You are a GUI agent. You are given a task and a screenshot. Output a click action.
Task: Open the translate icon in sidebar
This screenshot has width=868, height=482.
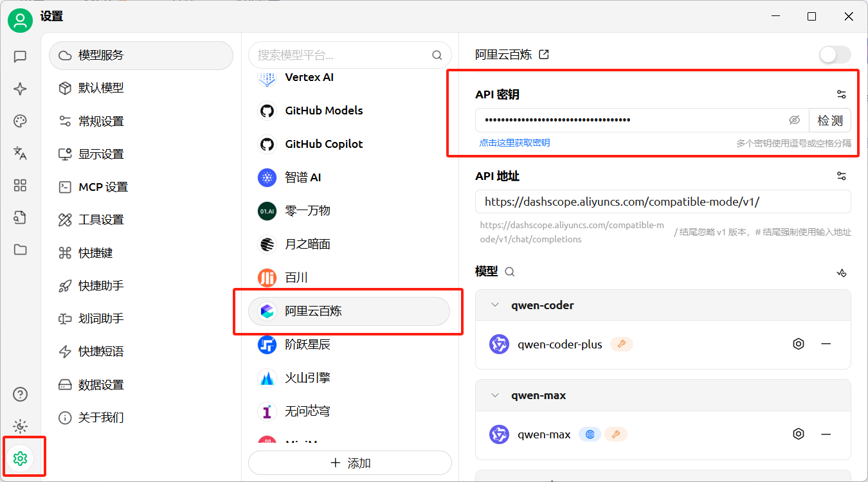(x=20, y=153)
